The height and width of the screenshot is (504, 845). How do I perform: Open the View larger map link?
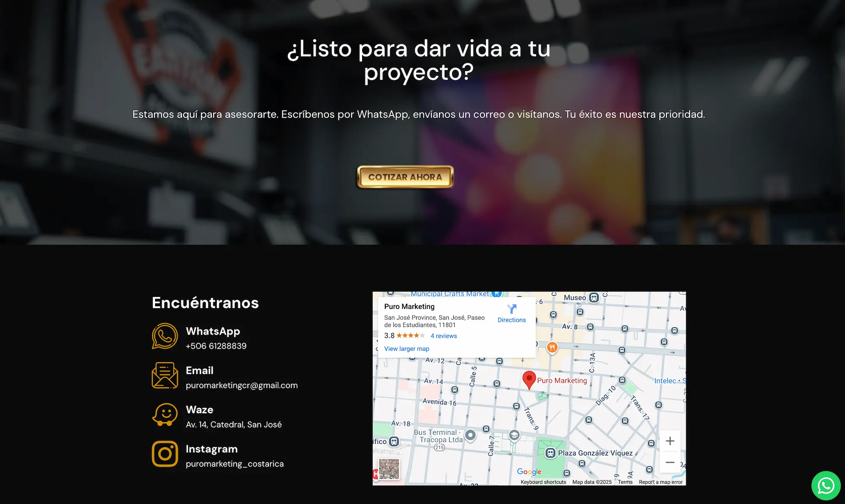[406, 349]
